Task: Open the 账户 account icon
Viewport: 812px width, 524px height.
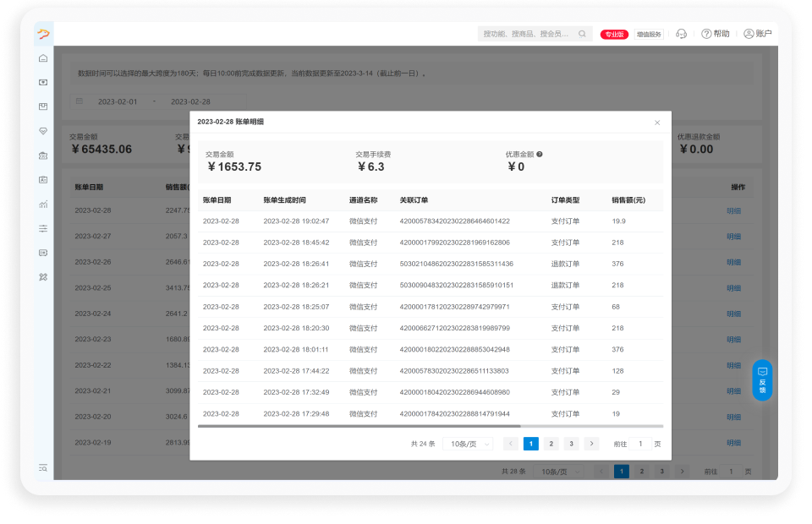Action: [756, 34]
